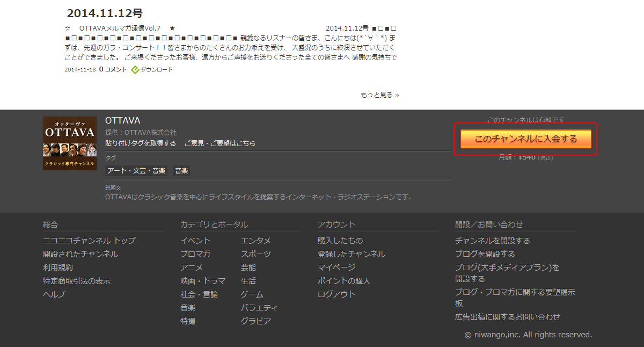Select the アート・文芸・音楽 tag
The width and height of the screenshot is (644, 347).
[136, 171]
